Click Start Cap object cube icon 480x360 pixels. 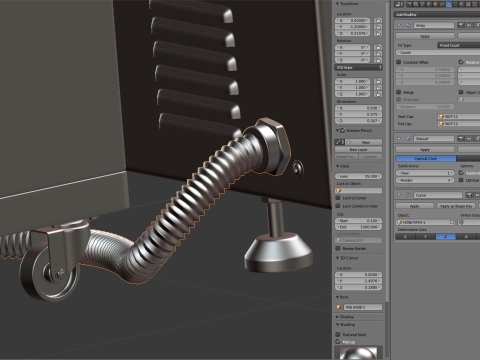(x=441, y=116)
